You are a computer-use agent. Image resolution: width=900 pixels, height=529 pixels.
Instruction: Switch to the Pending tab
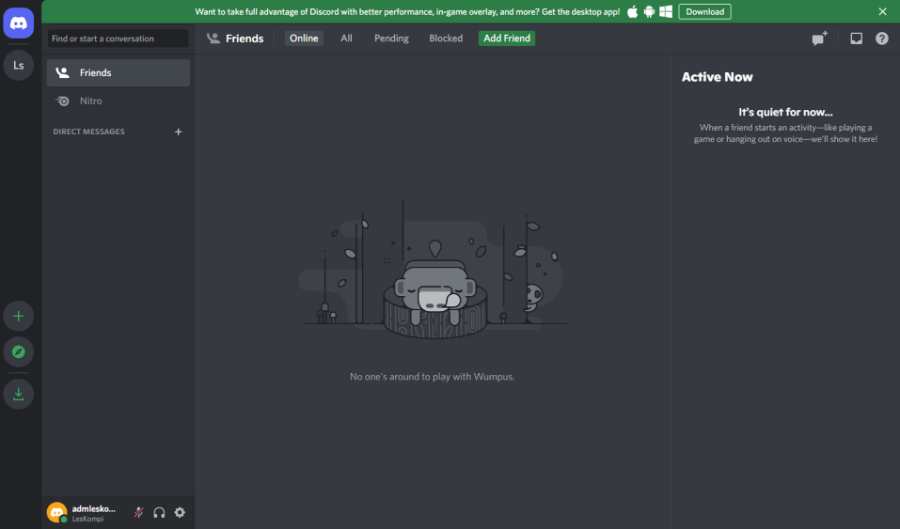tap(391, 38)
